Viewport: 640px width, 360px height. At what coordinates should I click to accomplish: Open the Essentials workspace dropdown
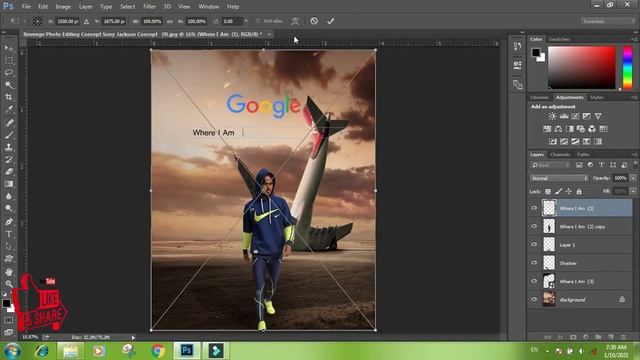point(609,21)
